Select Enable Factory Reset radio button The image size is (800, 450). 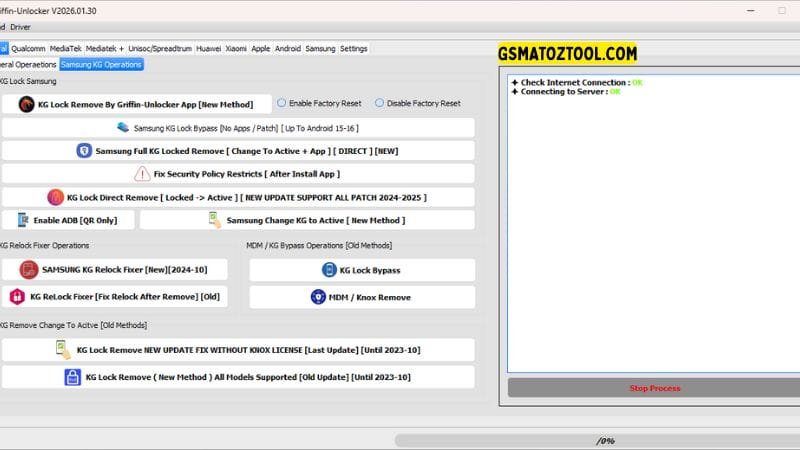click(x=281, y=103)
